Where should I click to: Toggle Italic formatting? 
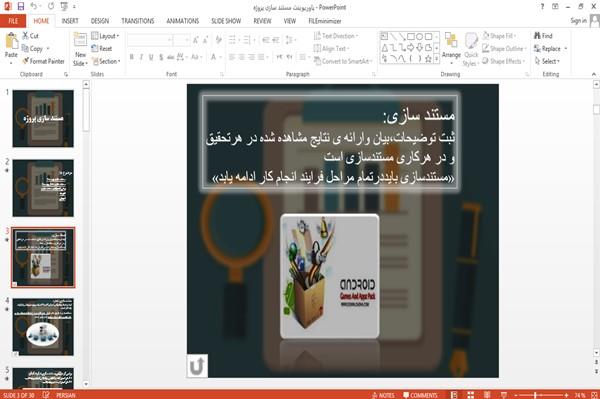[x=141, y=57]
